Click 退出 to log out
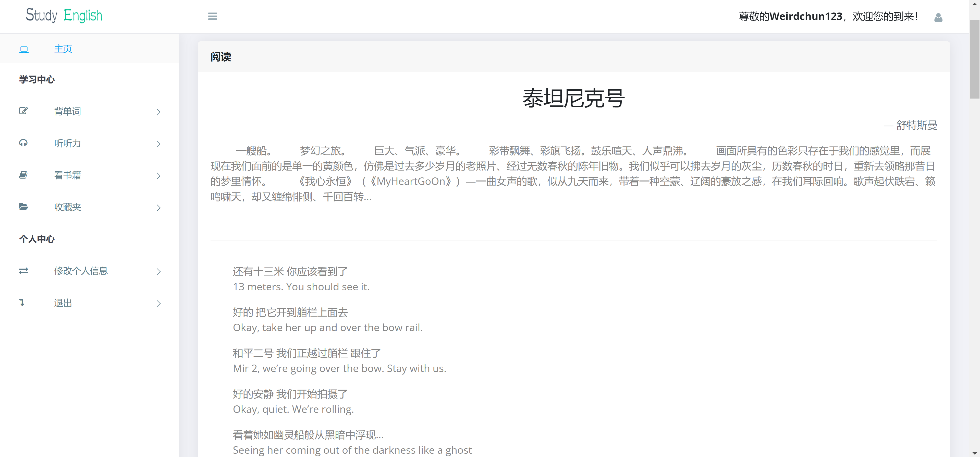Image resolution: width=980 pixels, height=457 pixels. click(x=62, y=303)
